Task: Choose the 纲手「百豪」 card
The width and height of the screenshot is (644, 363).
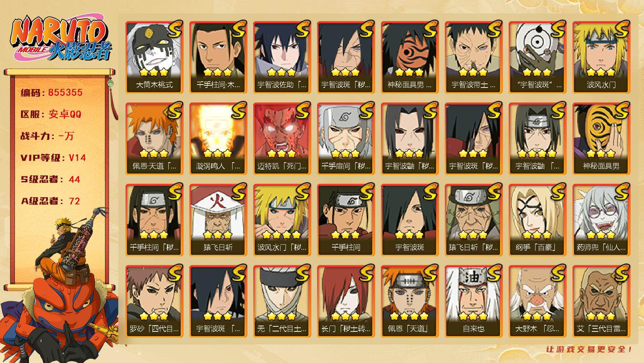Action: coord(537,220)
